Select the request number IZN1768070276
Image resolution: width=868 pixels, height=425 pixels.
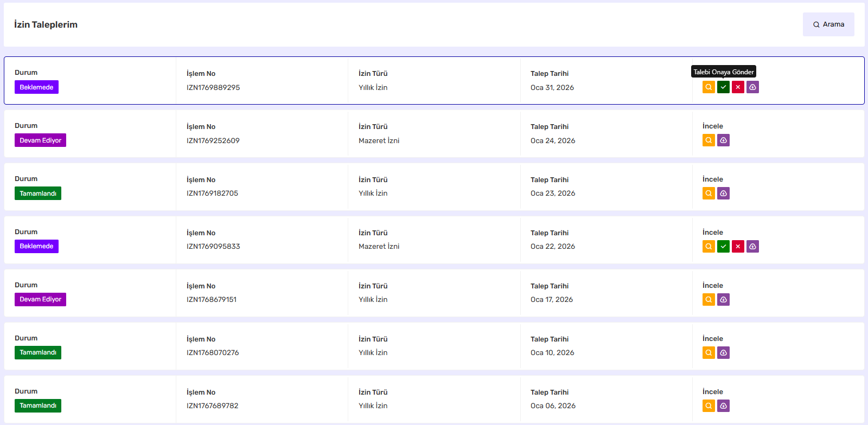(x=213, y=353)
